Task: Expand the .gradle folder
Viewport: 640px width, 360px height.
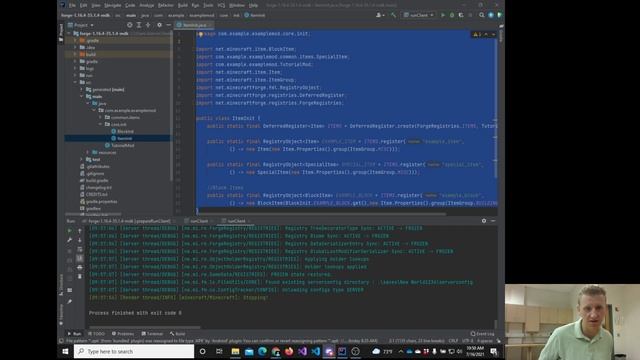Action: 75,40
